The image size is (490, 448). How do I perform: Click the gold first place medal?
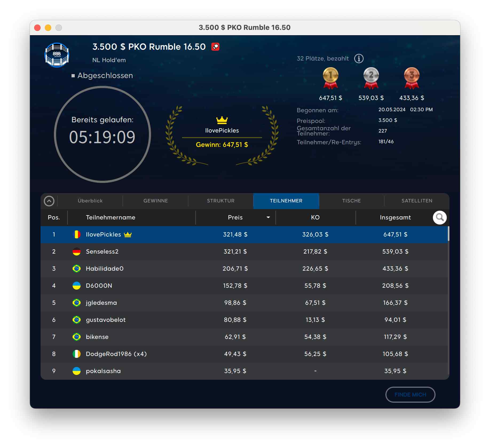330,78
